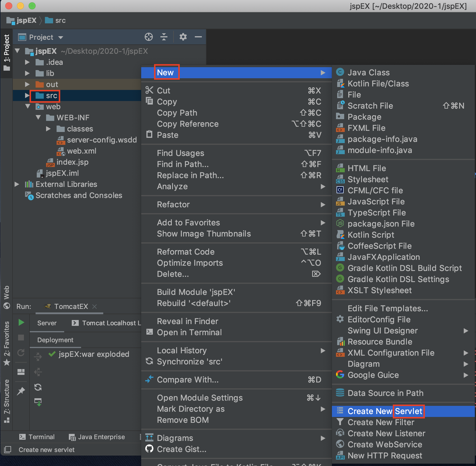
Task: Choose Paste from context menu
Action: point(236,135)
